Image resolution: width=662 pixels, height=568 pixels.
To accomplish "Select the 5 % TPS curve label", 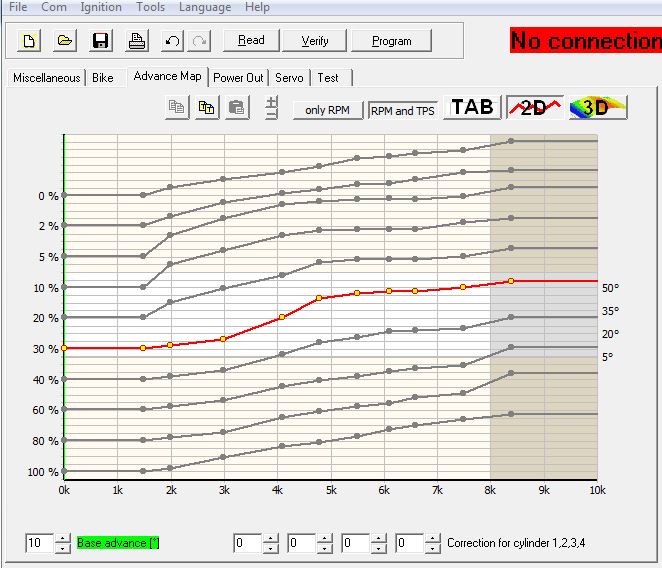I will [48, 257].
